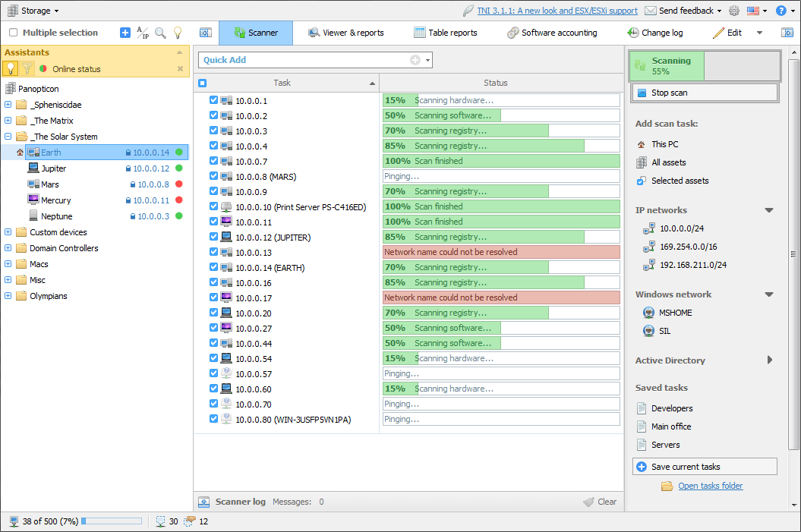Image resolution: width=801 pixels, height=532 pixels.
Task: Uncheck the 10.0.0.44 task checkbox
Action: (x=213, y=343)
